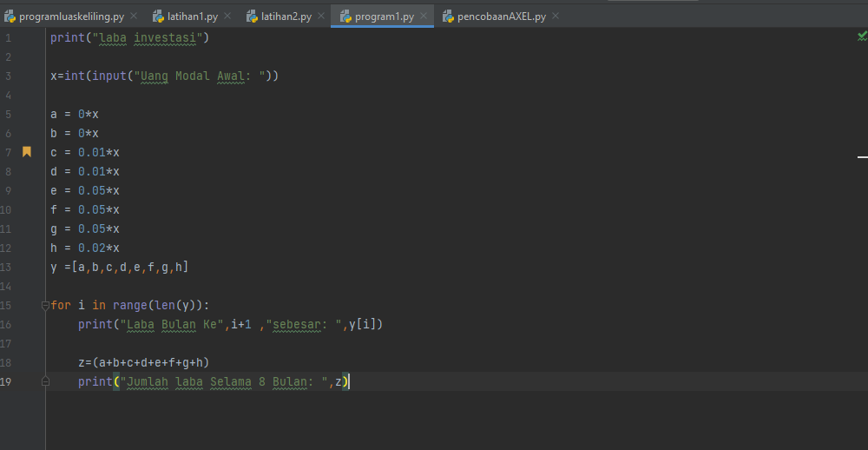Click the Python file icon on programluaskeliling.py tab

10,17
